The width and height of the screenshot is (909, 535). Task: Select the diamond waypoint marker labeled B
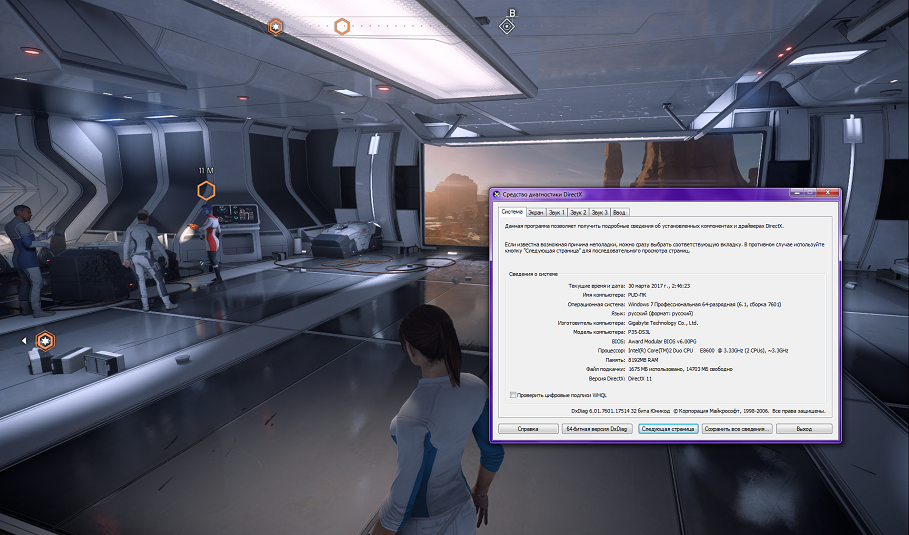pos(507,26)
